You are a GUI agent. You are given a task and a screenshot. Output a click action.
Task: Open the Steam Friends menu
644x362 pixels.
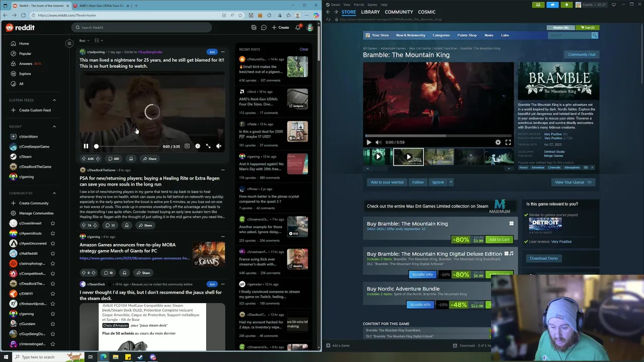(x=359, y=5)
